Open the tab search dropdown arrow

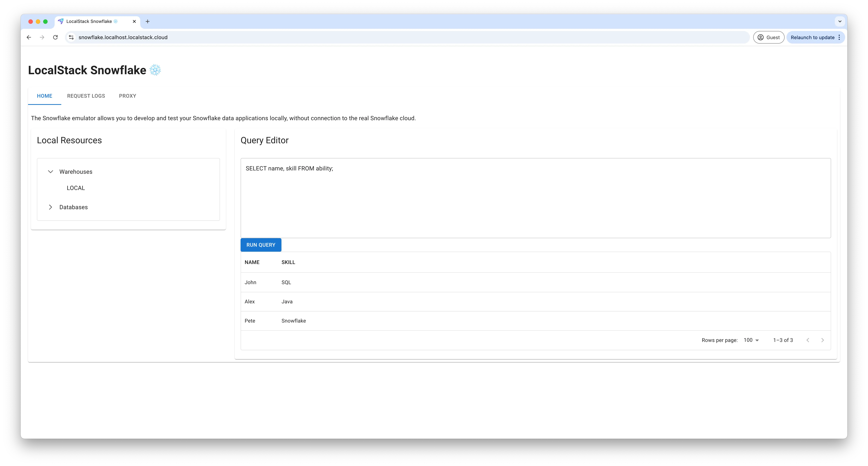point(839,21)
